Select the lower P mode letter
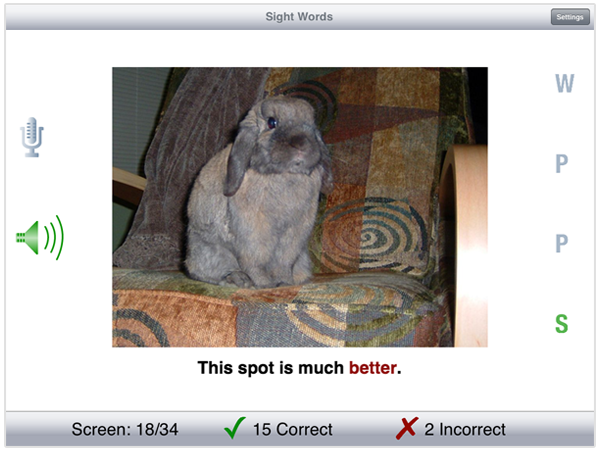Screen dimensions: 600x450 [561, 243]
